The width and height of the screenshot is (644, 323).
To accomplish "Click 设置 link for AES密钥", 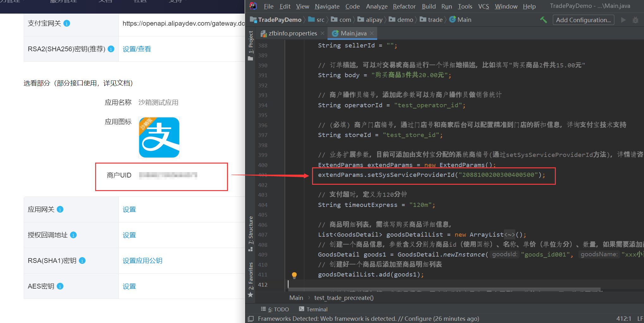I will (x=129, y=286).
